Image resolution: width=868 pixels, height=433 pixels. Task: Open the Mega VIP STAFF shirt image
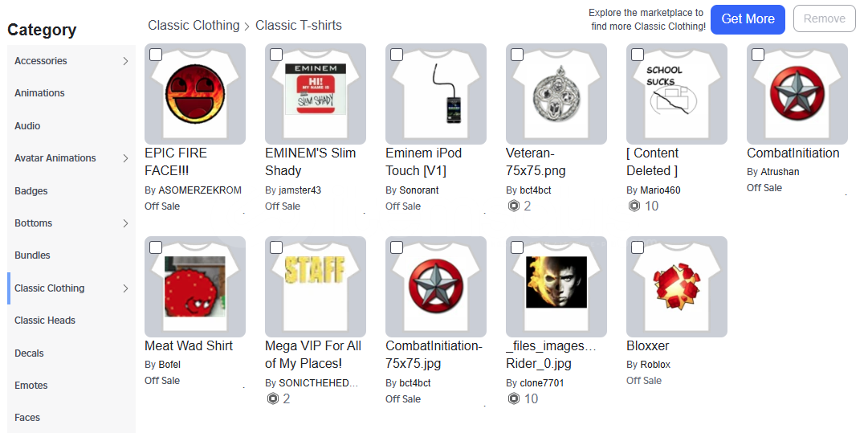point(316,287)
